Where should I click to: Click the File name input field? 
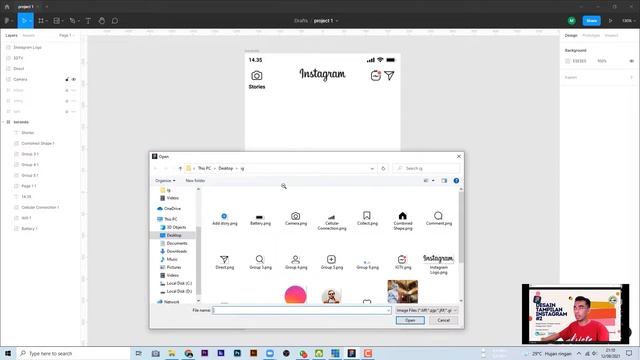point(302,310)
